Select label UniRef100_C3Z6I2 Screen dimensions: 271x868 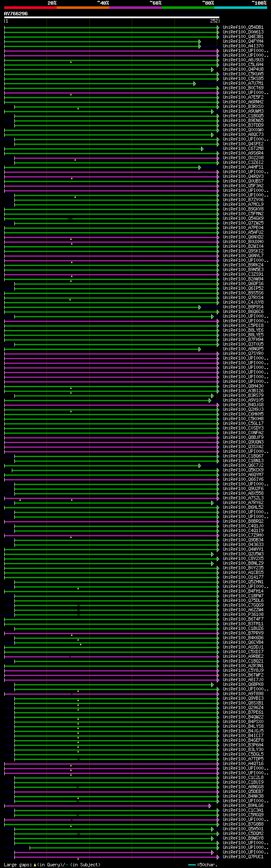coord(243,163)
